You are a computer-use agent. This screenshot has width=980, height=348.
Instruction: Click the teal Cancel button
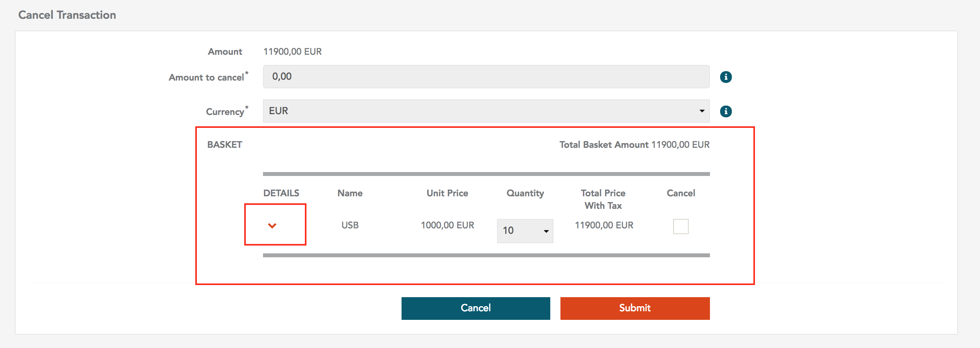click(476, 308)
